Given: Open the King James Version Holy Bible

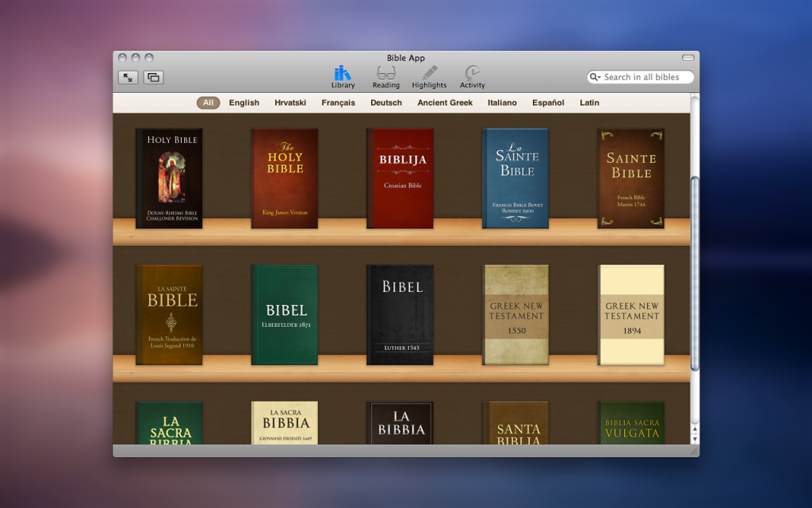Looking at the screenshot, I should 285,179.
